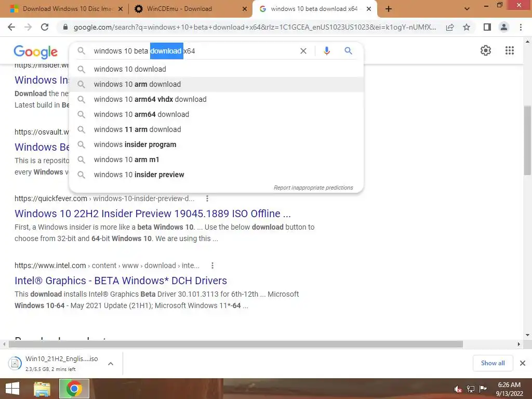Click the quickfever.com result URL

coord(104,198)
